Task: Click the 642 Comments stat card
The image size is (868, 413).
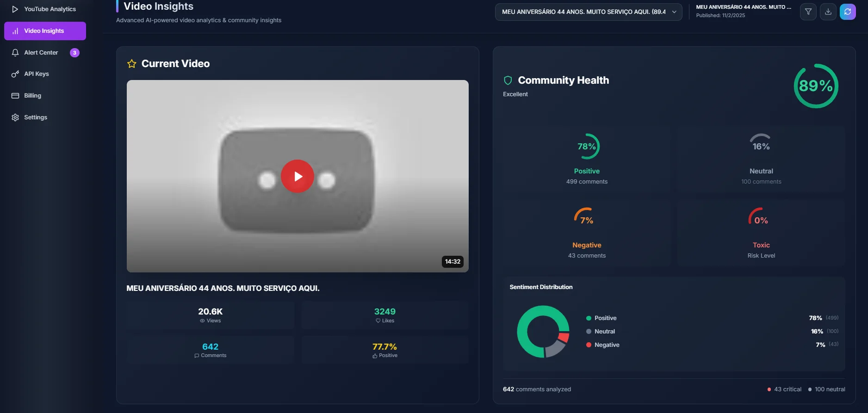Action: (x=211, y=350)
